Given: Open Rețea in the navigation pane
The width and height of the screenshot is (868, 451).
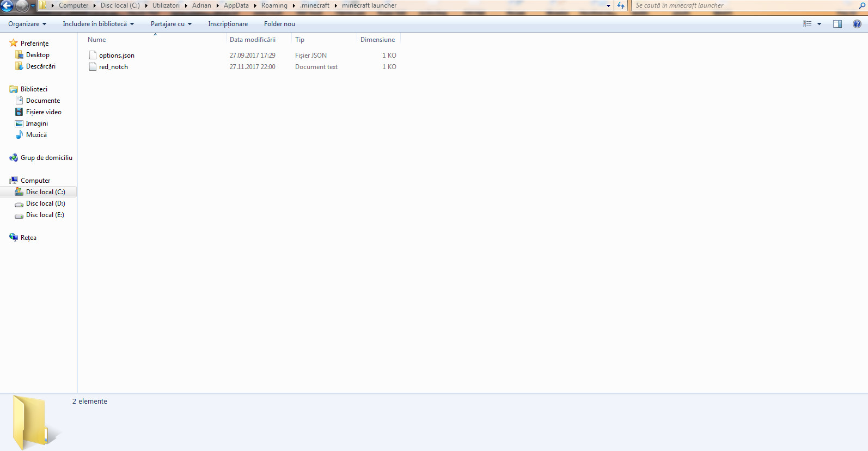Looking at the screenshot, I should pyautogui.click(x=28, y=238).
